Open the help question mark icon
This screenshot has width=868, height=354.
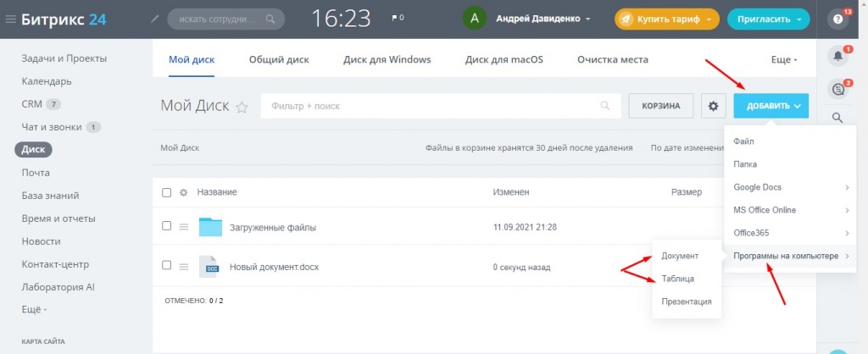pos(837,19)
